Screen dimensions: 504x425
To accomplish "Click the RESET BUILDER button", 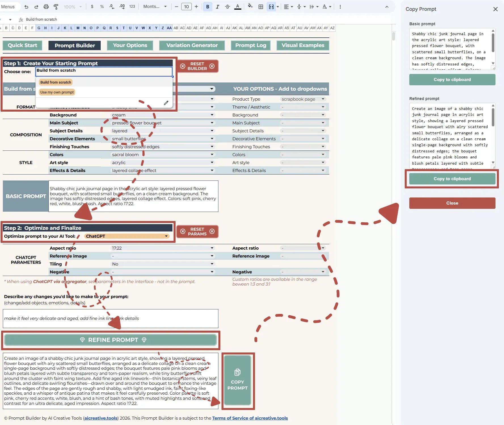I will point(197,66).
